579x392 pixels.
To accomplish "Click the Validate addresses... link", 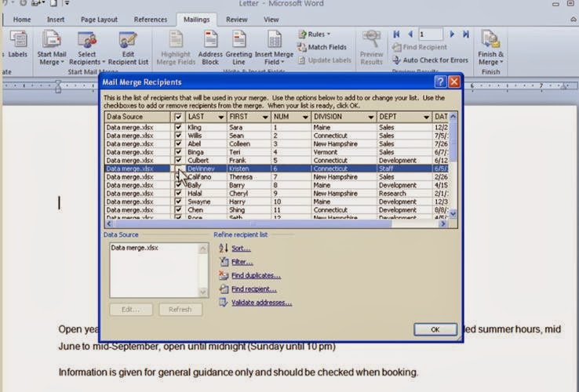I will (x=261, y=303).
